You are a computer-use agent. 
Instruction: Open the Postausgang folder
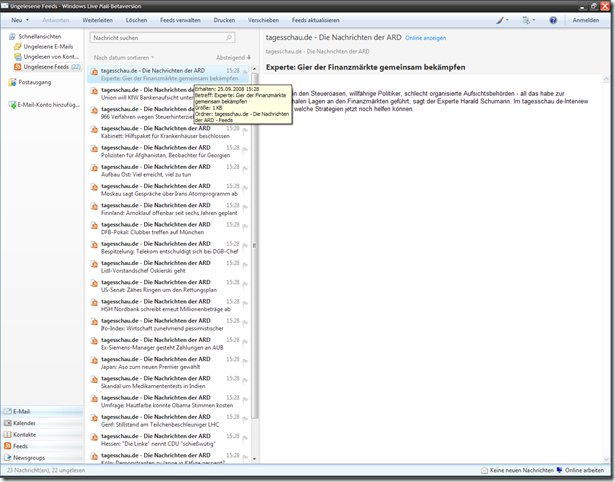coord(35,82)
